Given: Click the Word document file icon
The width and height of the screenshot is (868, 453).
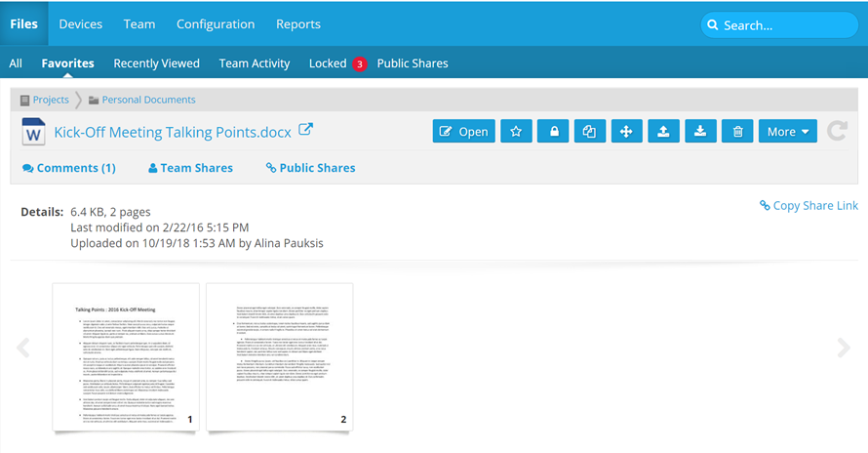Looking at the screenshot, I should [34, 132].
